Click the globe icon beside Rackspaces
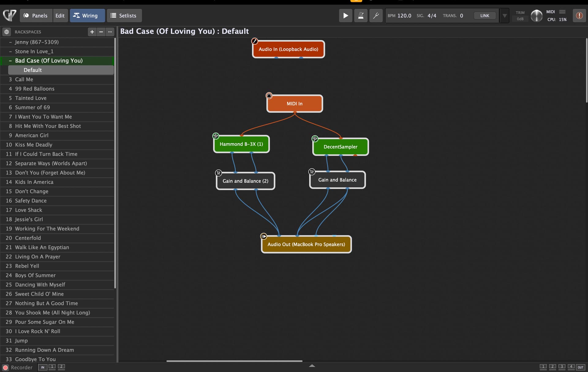Viewport: 588px width, 372px height. [7, 32]
